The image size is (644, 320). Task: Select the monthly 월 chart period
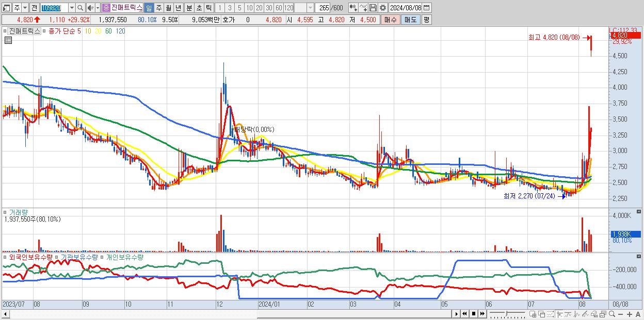coord(168,8)
